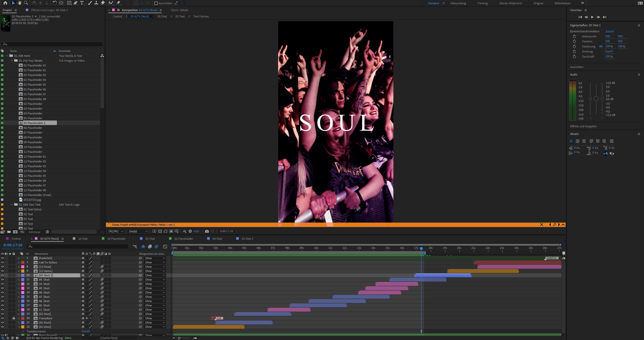644x340 pixels.
Task: Click Zurück link in Ebenentransformation
Action: [609, 31]
